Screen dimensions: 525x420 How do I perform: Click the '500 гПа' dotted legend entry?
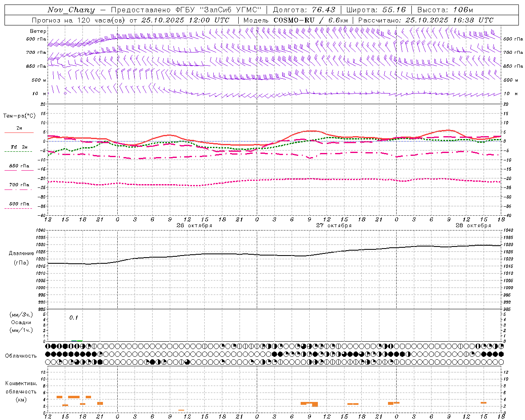(x=19, y=204)
